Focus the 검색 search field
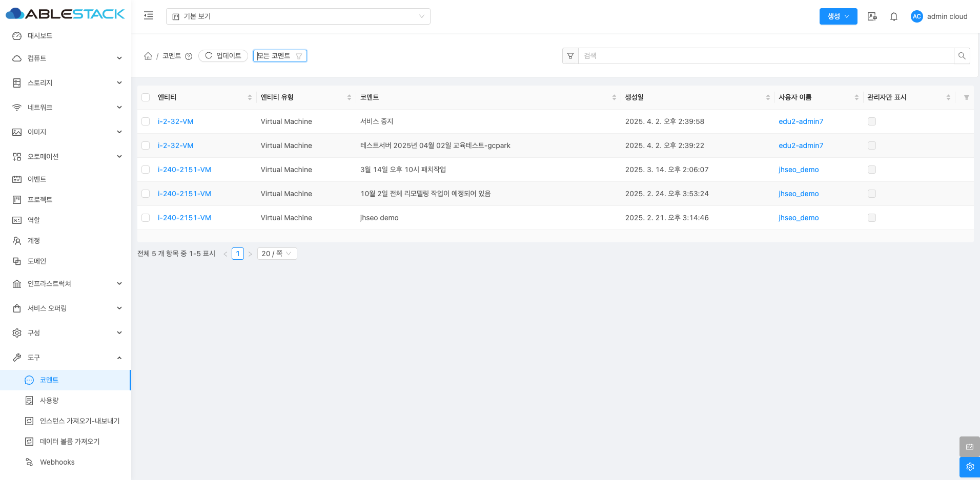Screen dimensions: 980x480 [x=766, y=56]
